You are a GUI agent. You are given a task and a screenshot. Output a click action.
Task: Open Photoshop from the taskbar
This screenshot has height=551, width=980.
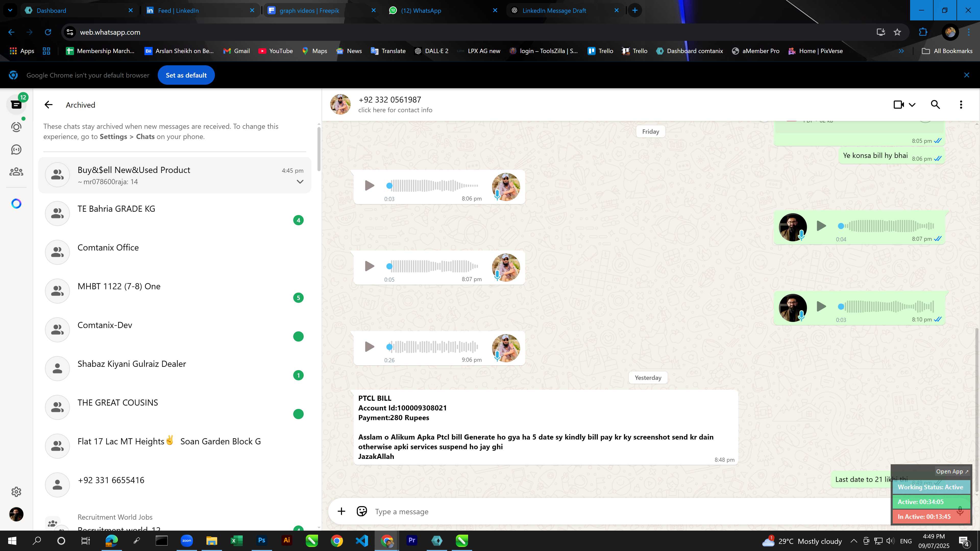(x=261, y=540)
